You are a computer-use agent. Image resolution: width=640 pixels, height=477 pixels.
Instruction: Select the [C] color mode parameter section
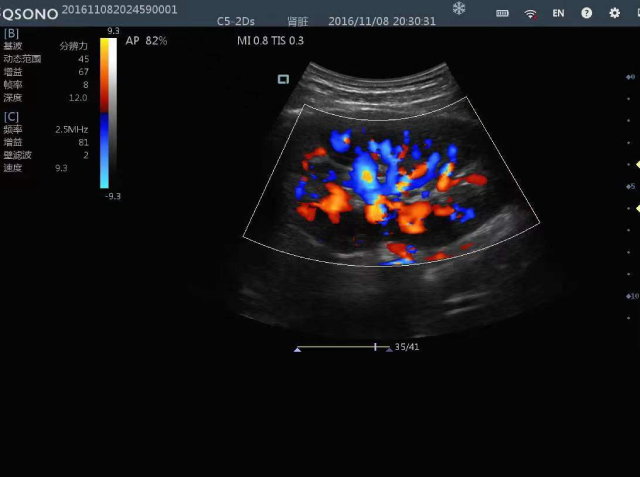(11, 116)
